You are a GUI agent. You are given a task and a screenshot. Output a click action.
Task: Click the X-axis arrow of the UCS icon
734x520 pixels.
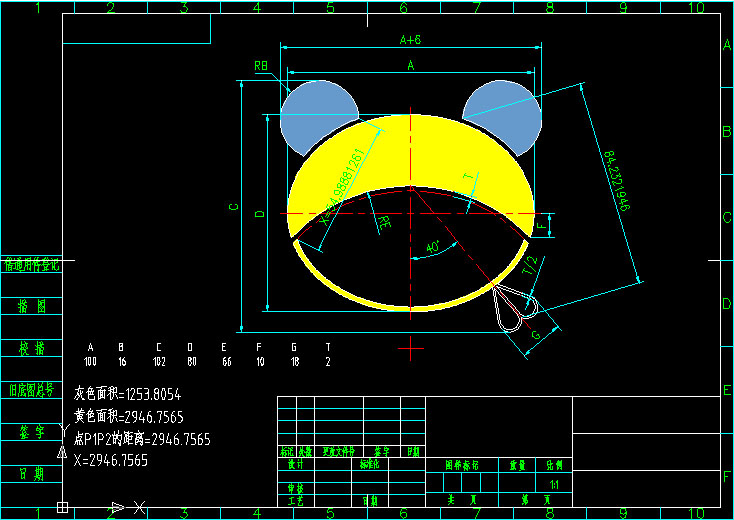click(117, 507)
